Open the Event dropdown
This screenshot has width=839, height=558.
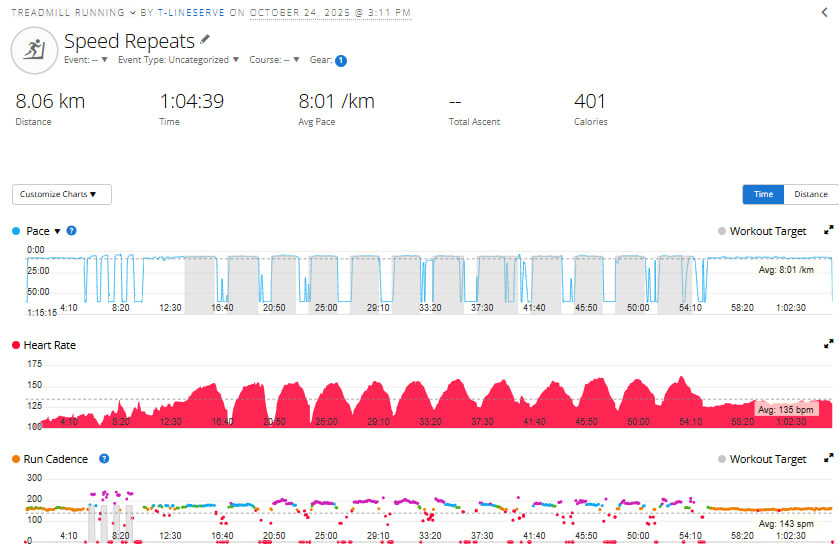86,60
